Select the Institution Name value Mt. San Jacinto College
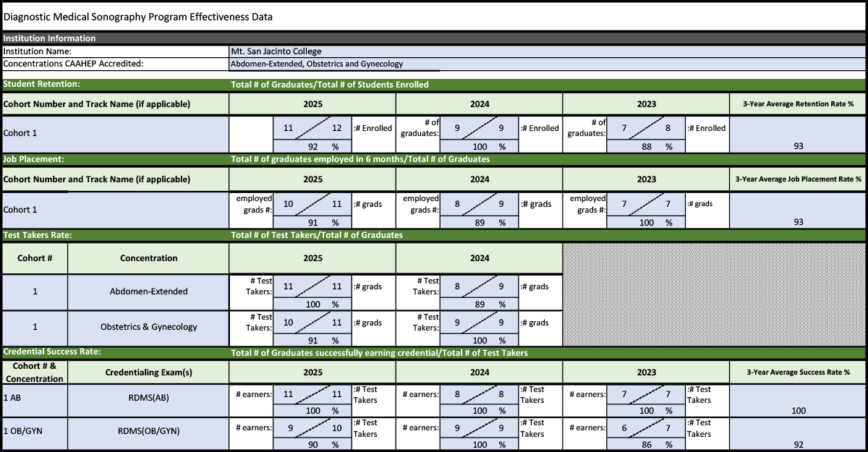The image size is (868, 452). (547, 51)
